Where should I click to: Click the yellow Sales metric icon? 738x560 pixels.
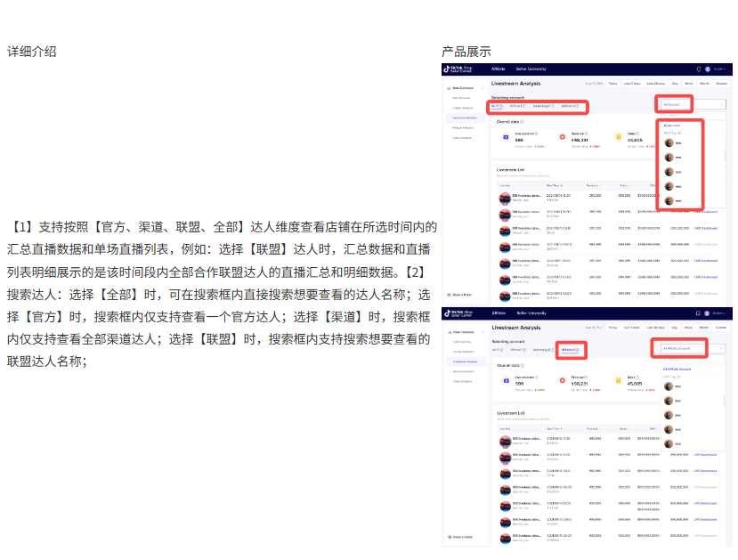pos(618,137)
